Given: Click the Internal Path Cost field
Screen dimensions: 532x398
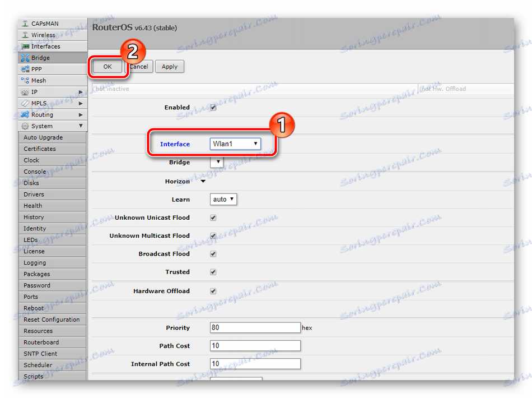Looking at the screenshot, I should (x=255, y=364).
